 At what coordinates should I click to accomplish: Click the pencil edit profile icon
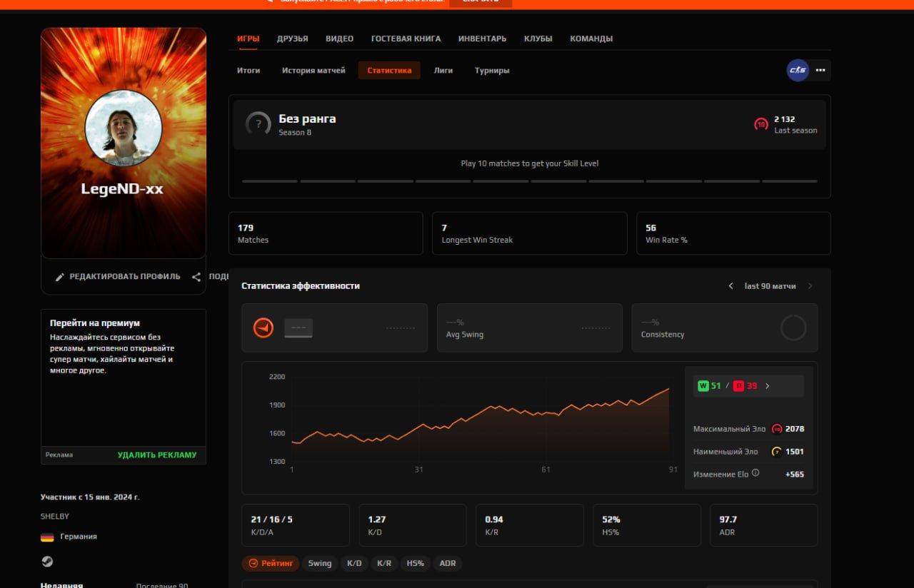60,277
